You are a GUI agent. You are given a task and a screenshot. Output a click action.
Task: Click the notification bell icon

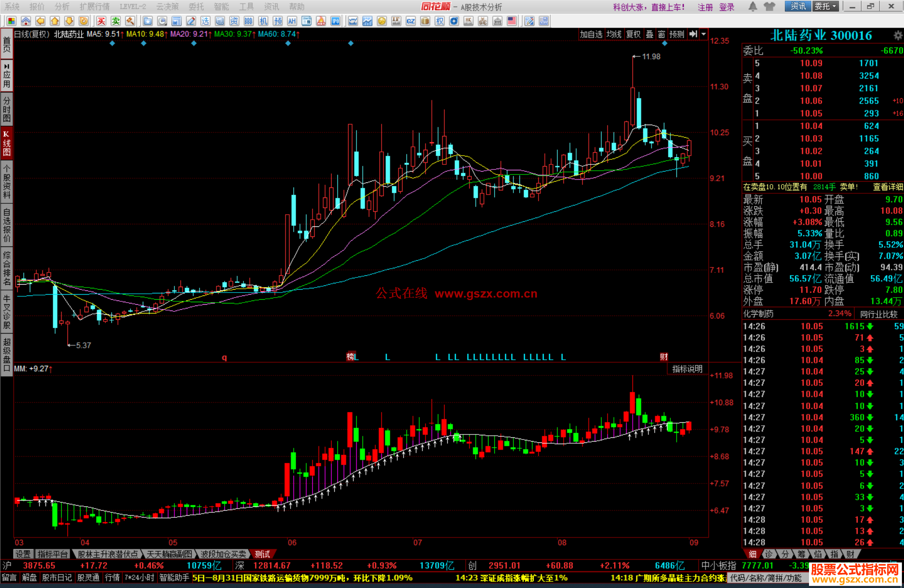[x=752, y=6]
